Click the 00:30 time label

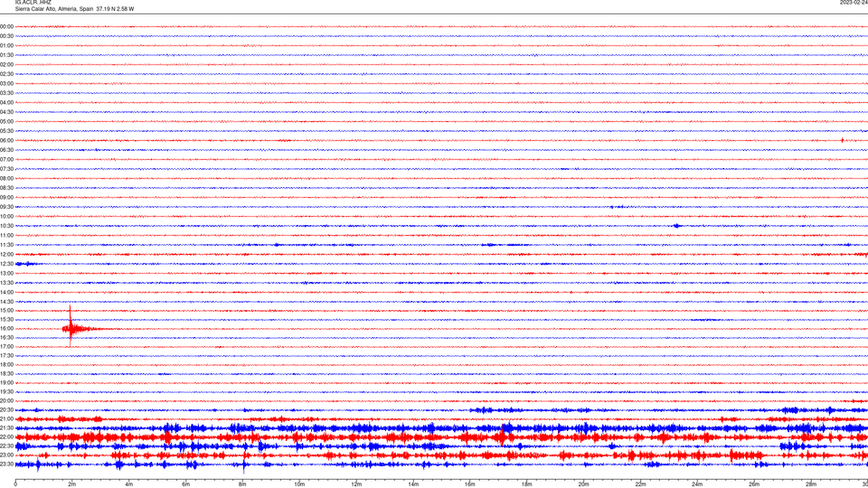(x=6, y=36)
